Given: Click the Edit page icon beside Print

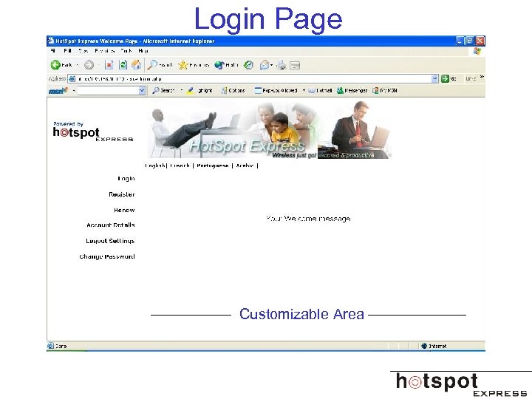Looking at the screenshot, I should pos(295,65).
